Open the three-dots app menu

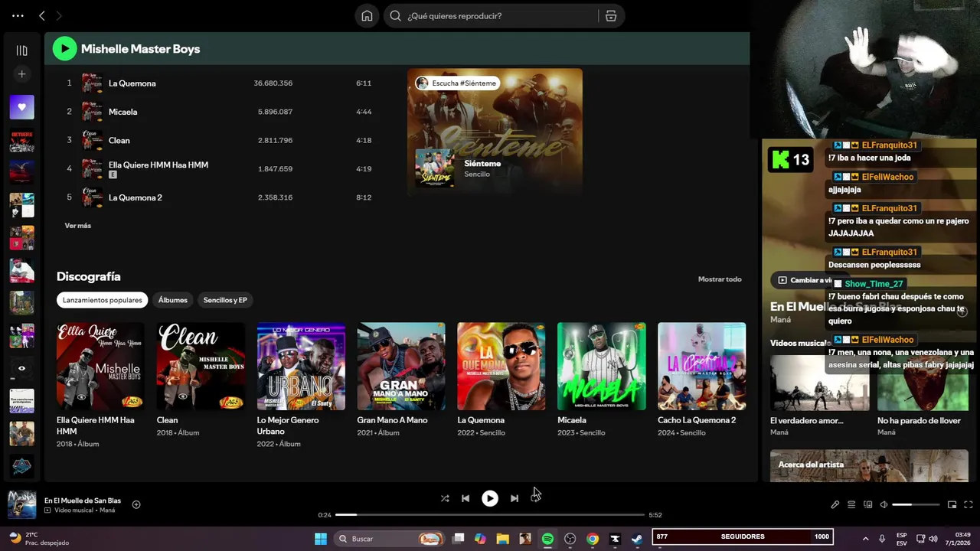click(x=18, y=15)
